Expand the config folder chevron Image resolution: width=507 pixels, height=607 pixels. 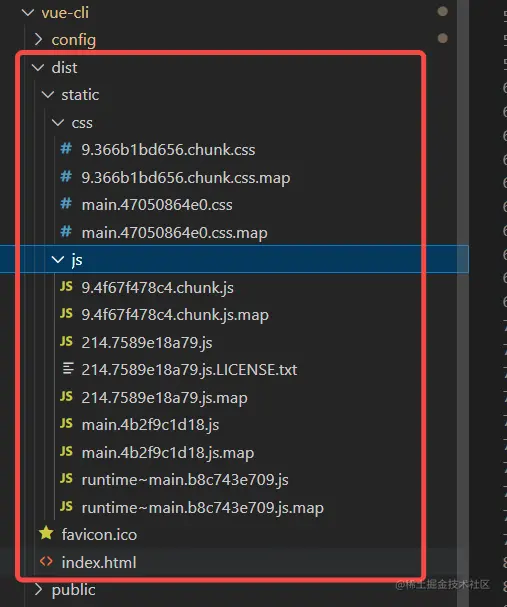pos(38,39)
